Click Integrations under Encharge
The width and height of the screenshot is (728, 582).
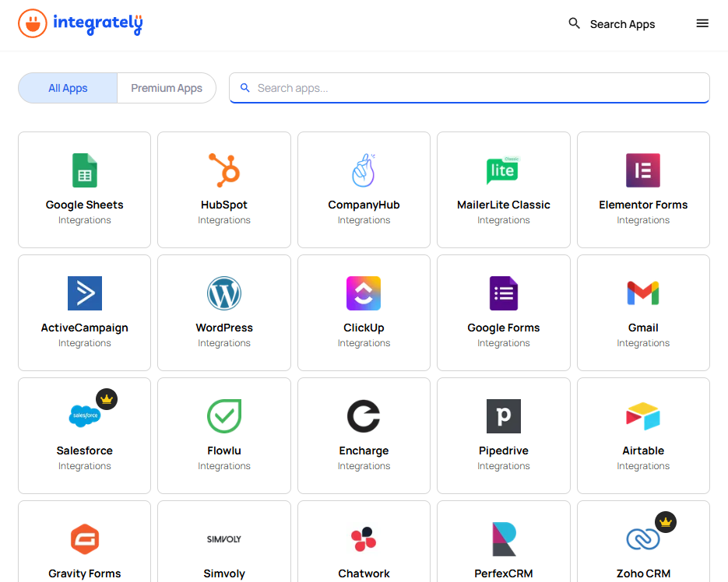[x=364, y=466]
